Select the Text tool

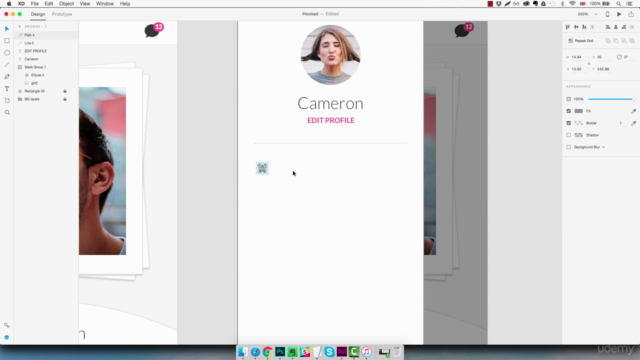(x=7, y=89)
